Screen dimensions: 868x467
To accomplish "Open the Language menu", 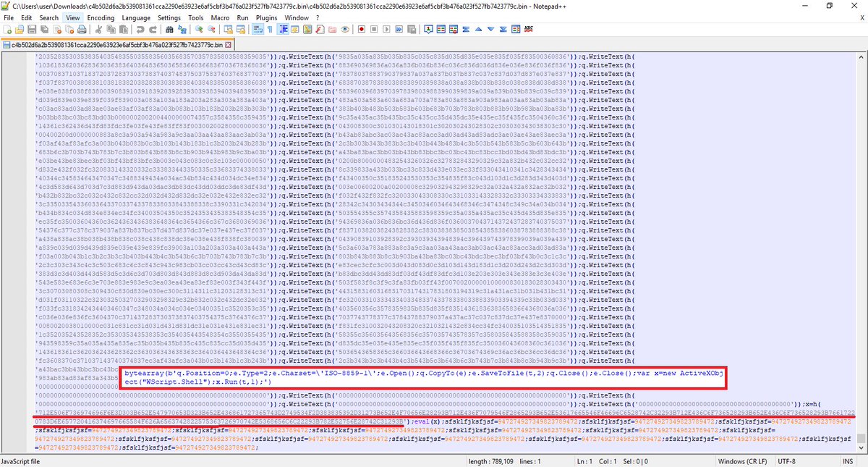I will point(137,17).
